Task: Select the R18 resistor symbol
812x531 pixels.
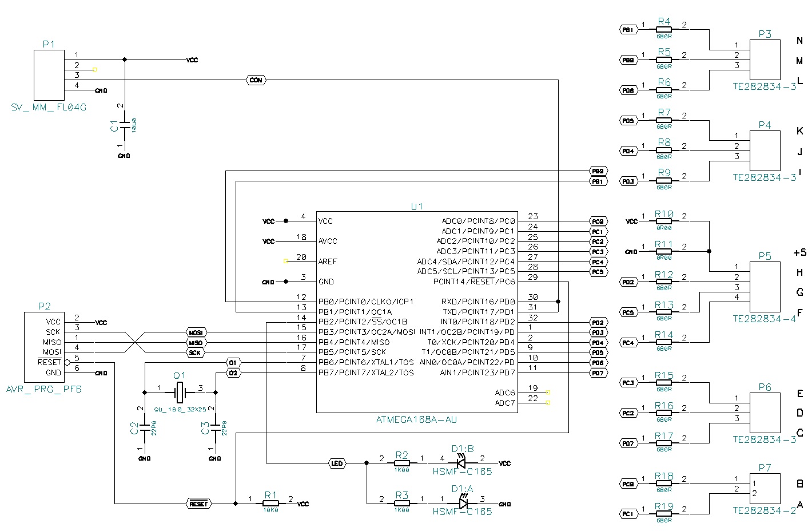Action: pos(664,484)
